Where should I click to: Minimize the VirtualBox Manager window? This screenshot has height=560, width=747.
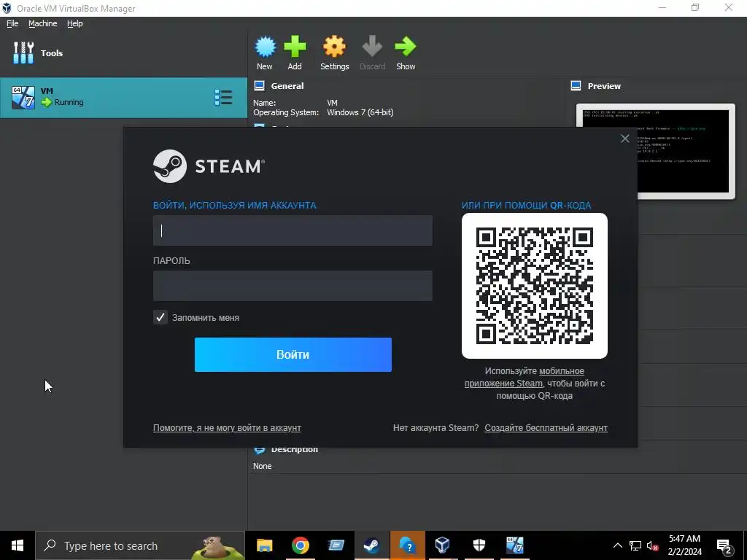(662, 8)
